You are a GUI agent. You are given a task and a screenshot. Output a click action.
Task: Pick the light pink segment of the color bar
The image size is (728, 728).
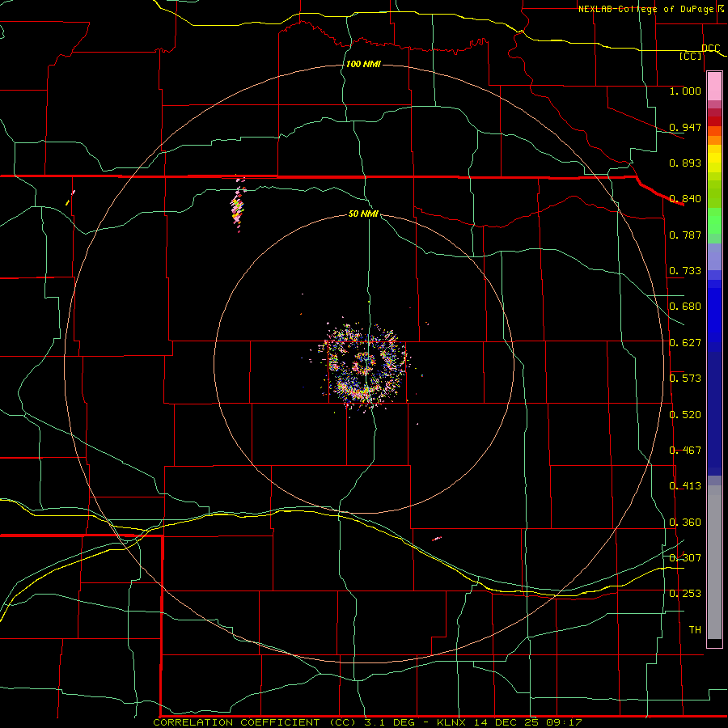click(x=714, y=86)
